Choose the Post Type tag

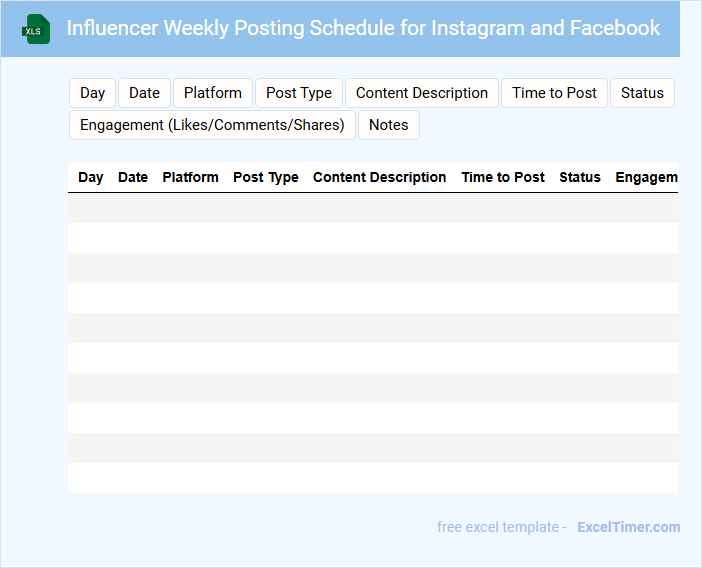(x=299, y=93)
